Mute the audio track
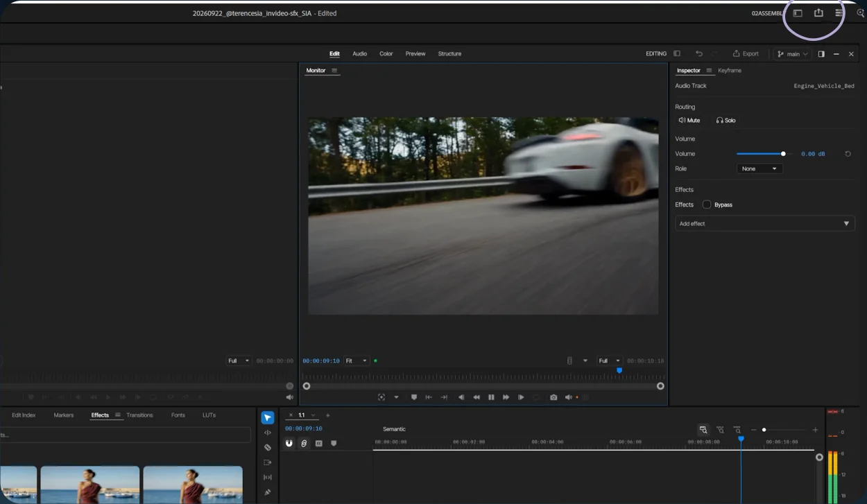The width and height of the screenshot is (867, 504). click(689, 121)
